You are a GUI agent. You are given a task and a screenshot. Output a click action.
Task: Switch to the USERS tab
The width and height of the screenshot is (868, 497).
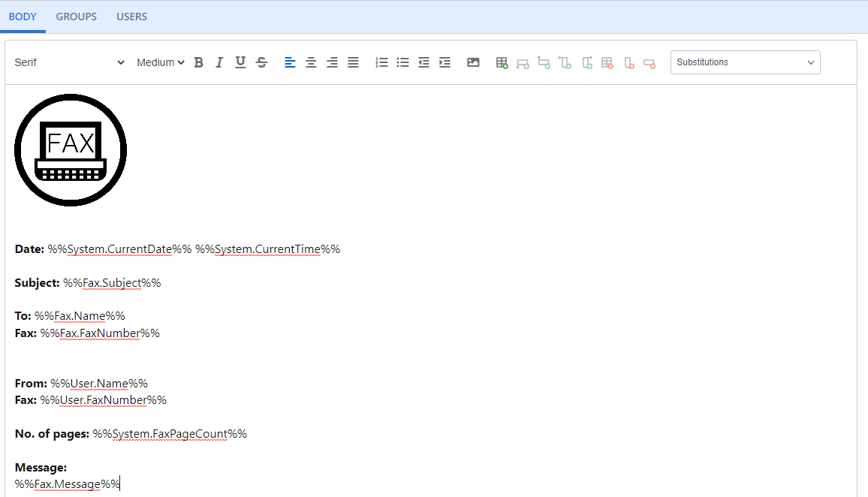point(131,17)
